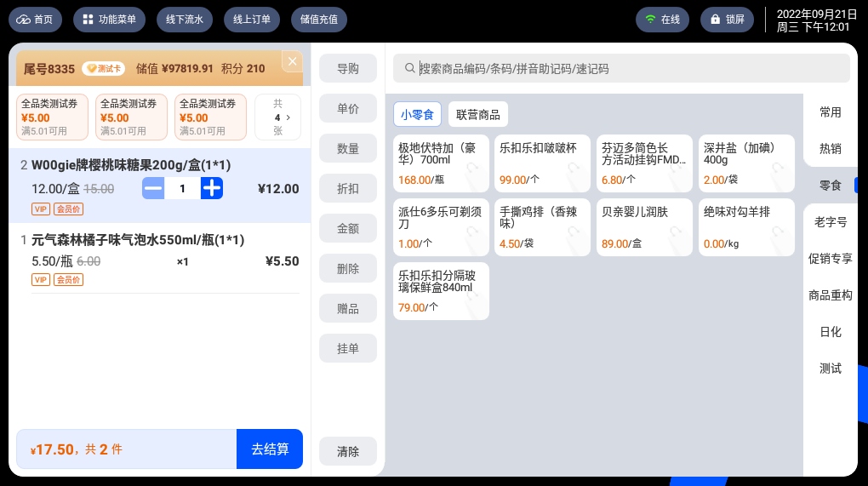Click the lock screen padlock icon
The height and width of the screenshot is (486, 868).
[x=714, y=20]
